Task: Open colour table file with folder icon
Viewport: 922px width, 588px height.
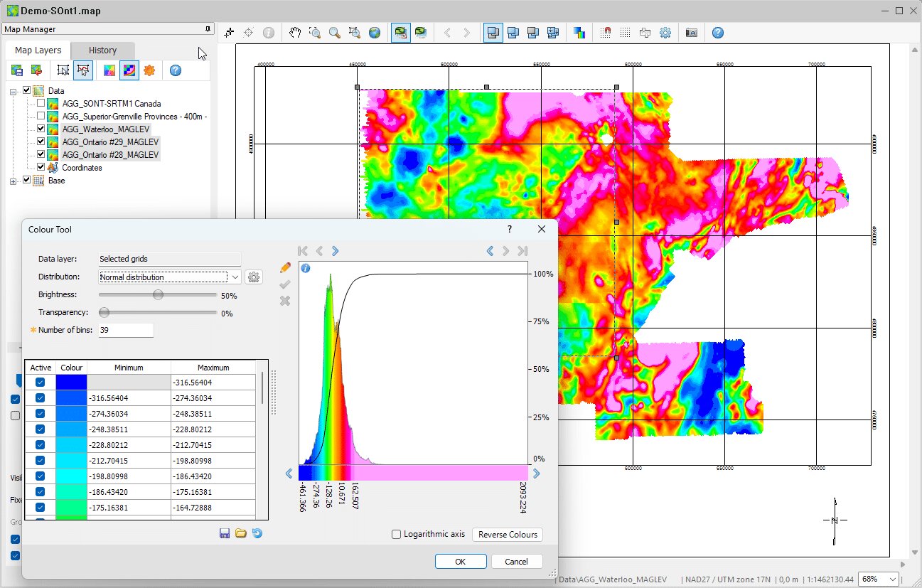Action: point(241,533)
